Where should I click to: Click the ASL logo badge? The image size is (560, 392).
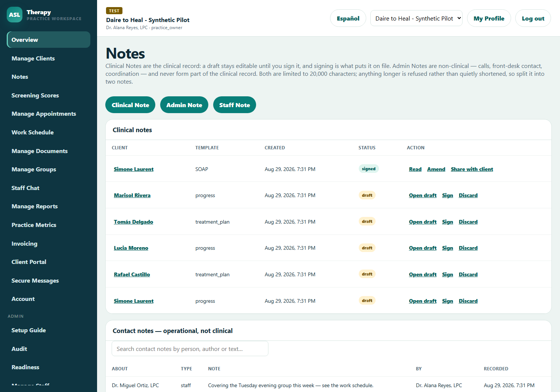pos(15,15)
